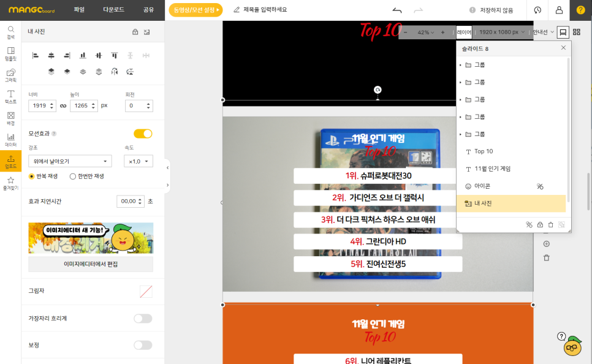Click the 너비 width stepper field
Viewport: 592px width, 364px height.
tap(42, 106)
